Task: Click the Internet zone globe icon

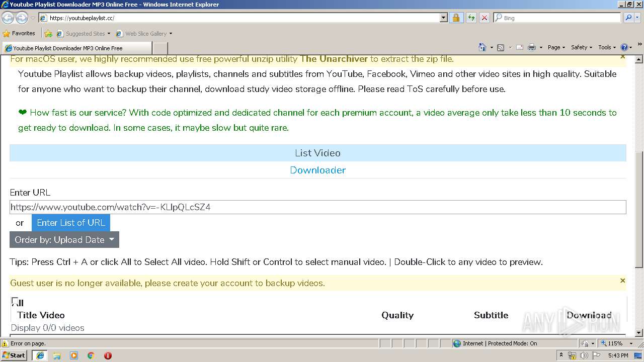Action: click(457, 343)
